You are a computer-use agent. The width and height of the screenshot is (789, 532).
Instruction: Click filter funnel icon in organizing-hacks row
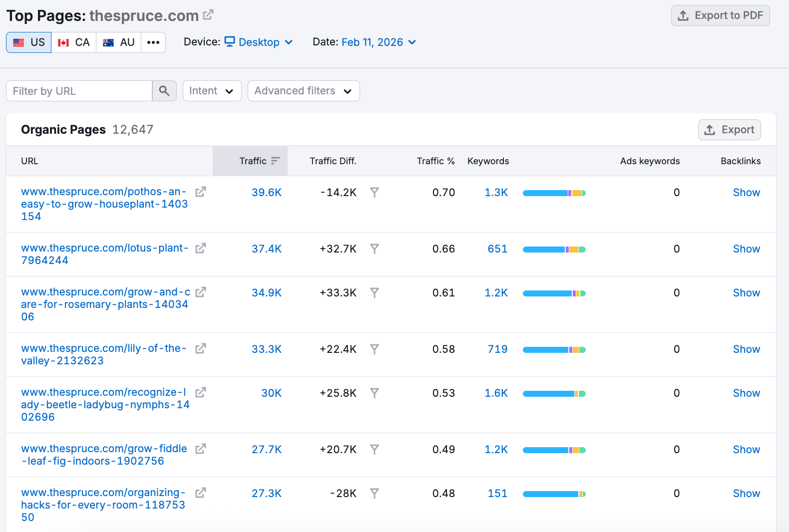click(374, 493)
